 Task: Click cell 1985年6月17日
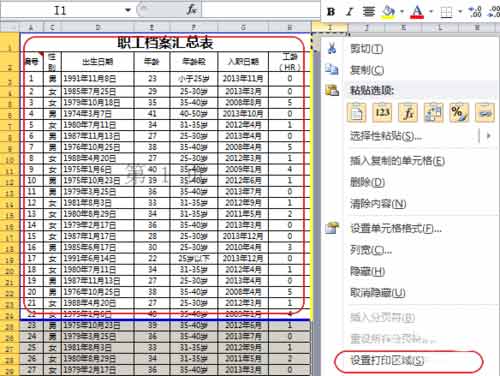(98, 247)
